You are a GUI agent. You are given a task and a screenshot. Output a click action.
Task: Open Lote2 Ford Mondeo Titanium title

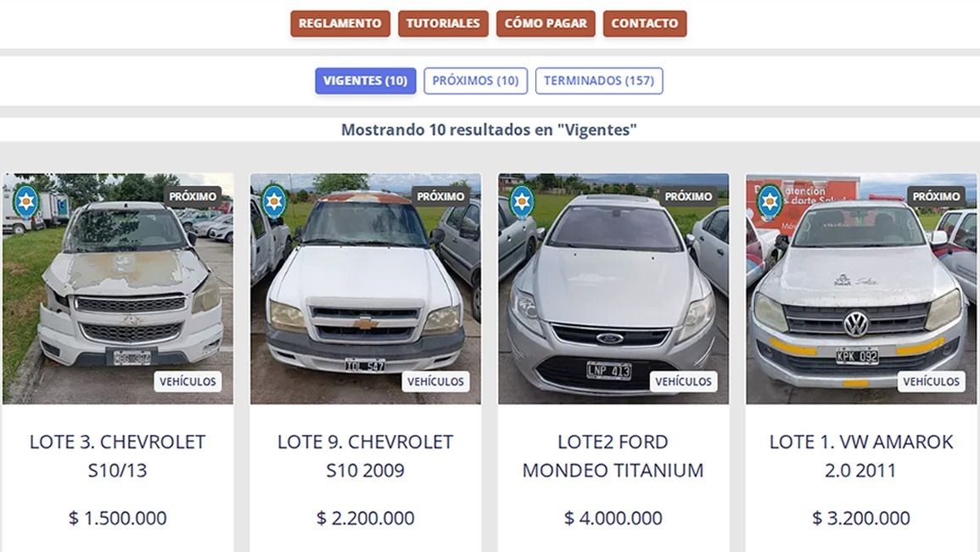click(613, 456)
